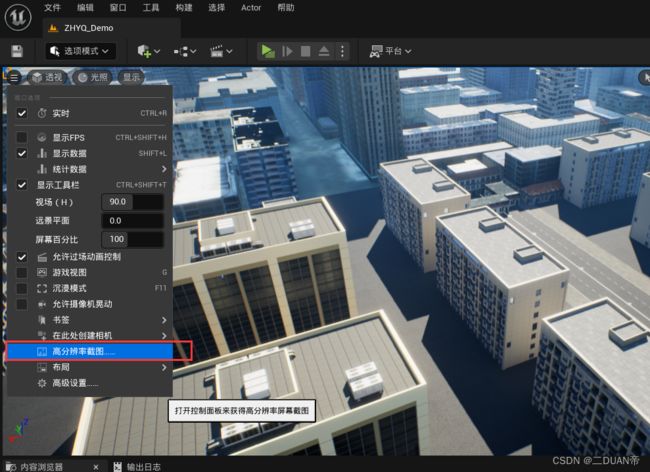Click the green Play button in toolbar

[x=268, y=51]
